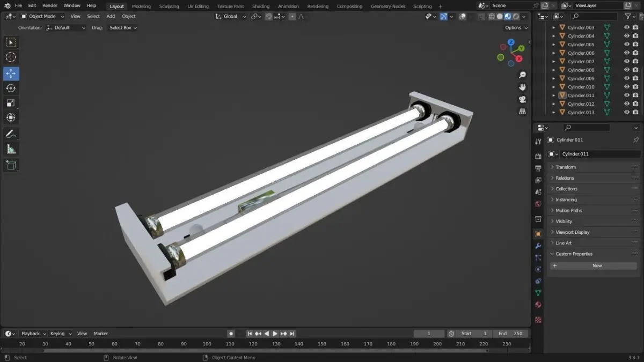Open the Global orientation dropdown
644x362 pixels.
click(x=231, y=17)
